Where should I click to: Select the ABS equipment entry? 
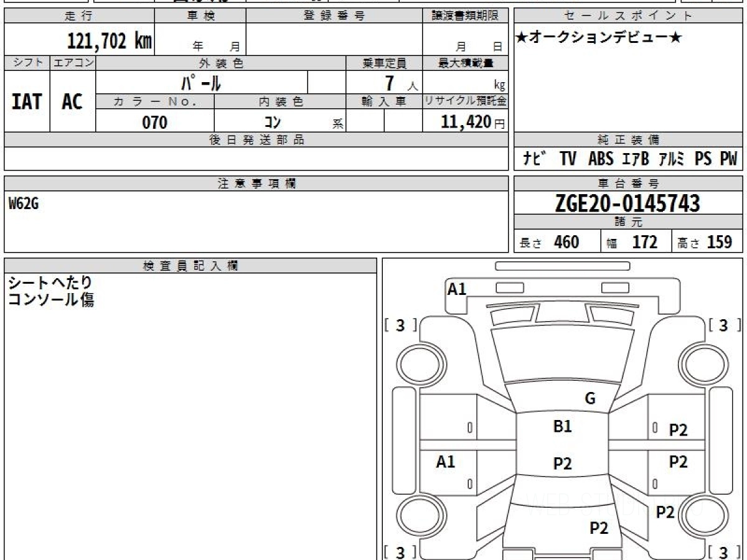pos(601,159)
